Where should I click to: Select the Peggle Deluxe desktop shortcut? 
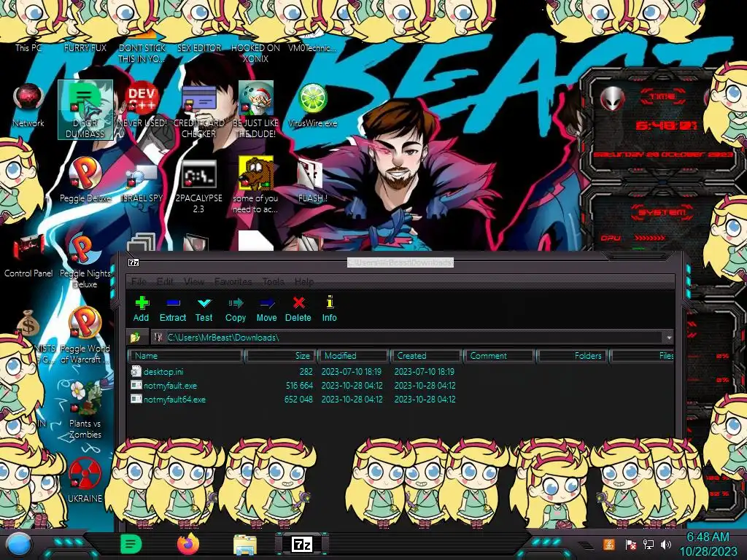[85, 181]
